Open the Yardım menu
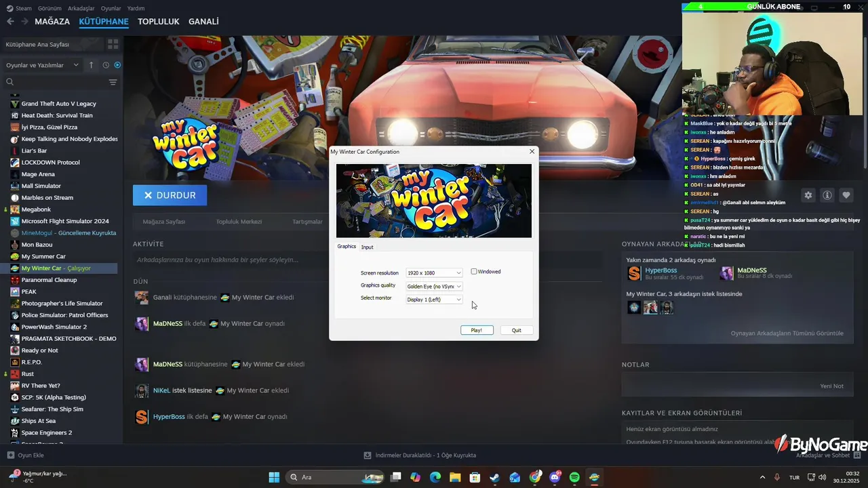The height and width of the screenshot is (488, 868). (x=136, y=8)
